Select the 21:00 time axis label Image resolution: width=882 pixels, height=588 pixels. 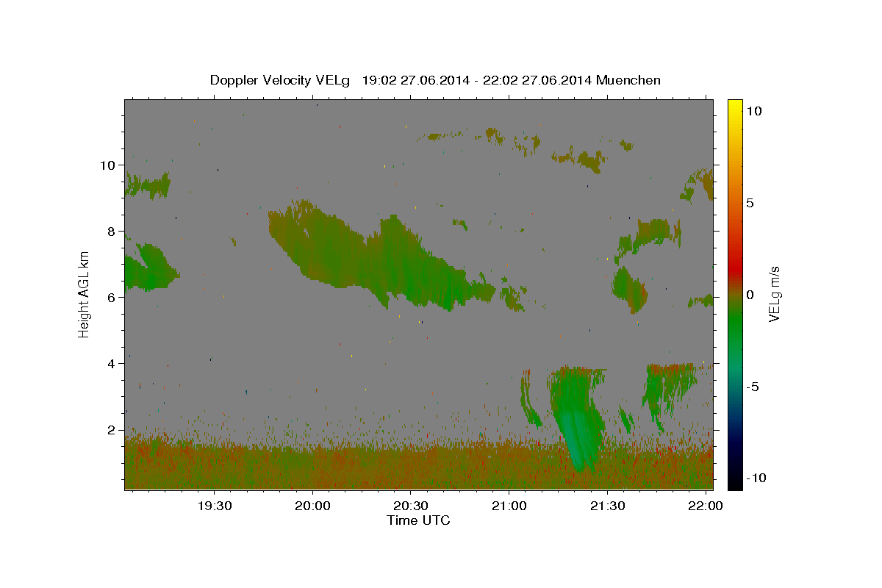point(509,506)
